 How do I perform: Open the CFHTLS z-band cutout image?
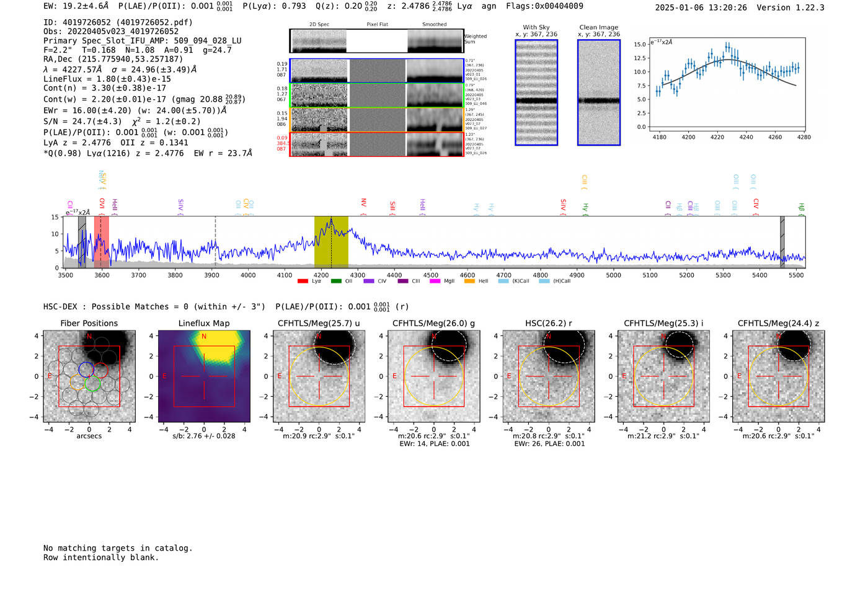(779, 376)
